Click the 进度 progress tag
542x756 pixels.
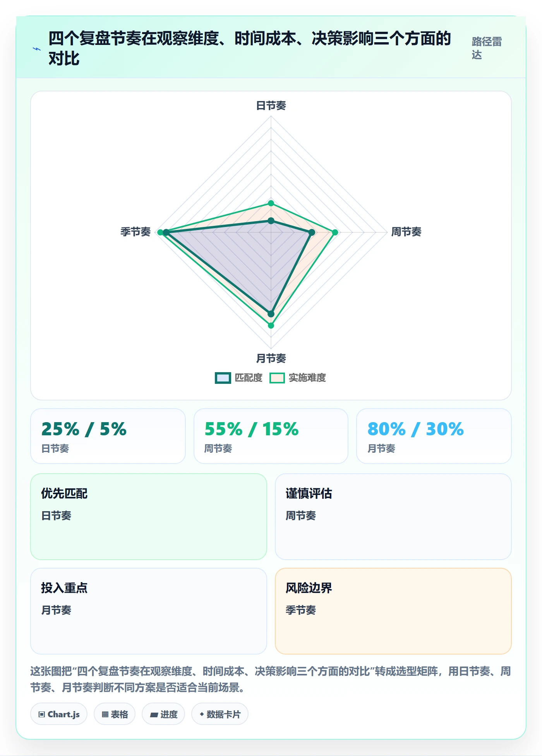[x=163, y=714]
